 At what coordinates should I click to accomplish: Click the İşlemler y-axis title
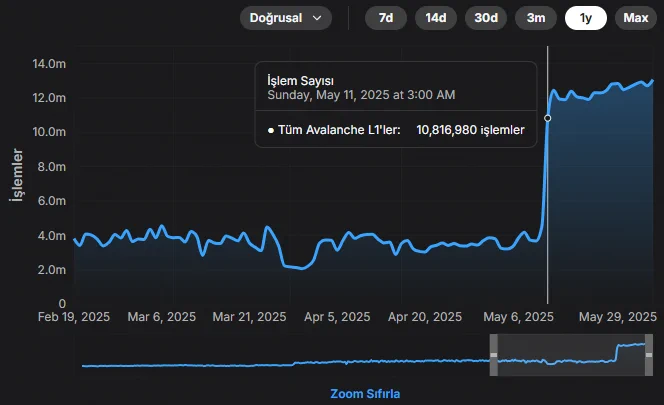click(x=17, y=175)
